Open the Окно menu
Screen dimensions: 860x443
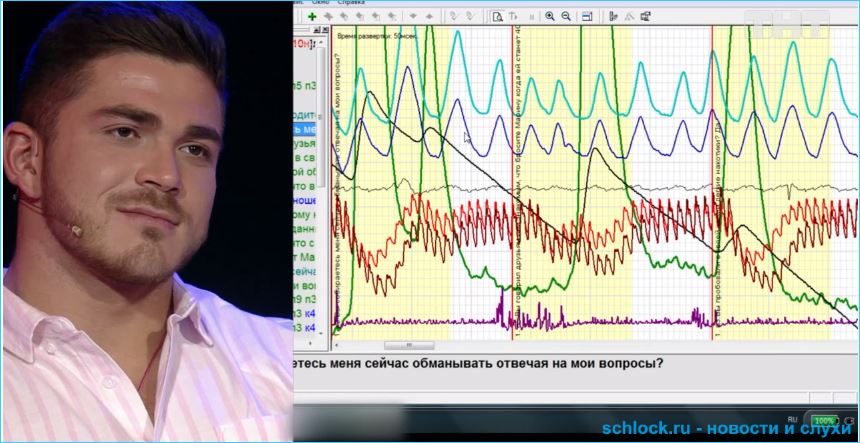(x=320, y=3)
